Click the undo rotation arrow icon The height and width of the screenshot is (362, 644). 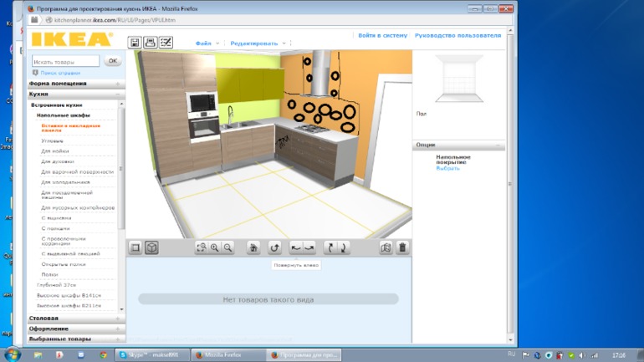[x=273, y=247]
